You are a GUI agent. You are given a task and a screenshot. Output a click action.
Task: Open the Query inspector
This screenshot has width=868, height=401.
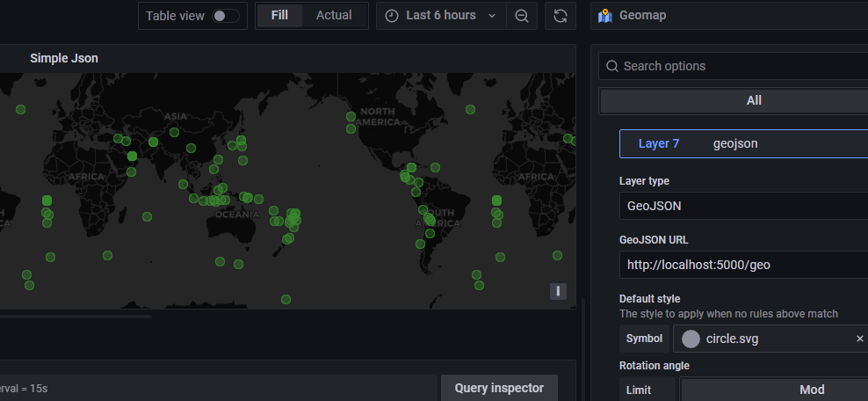499,388
